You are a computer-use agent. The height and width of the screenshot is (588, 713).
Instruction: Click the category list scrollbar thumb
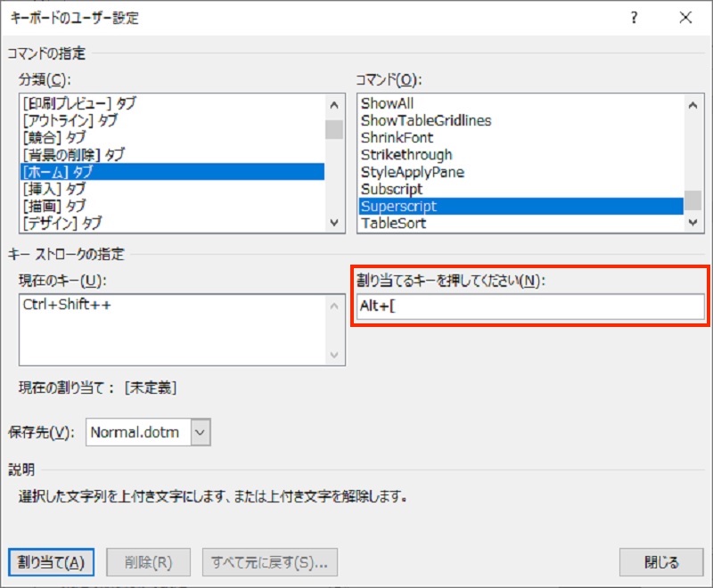pos(334,129)
